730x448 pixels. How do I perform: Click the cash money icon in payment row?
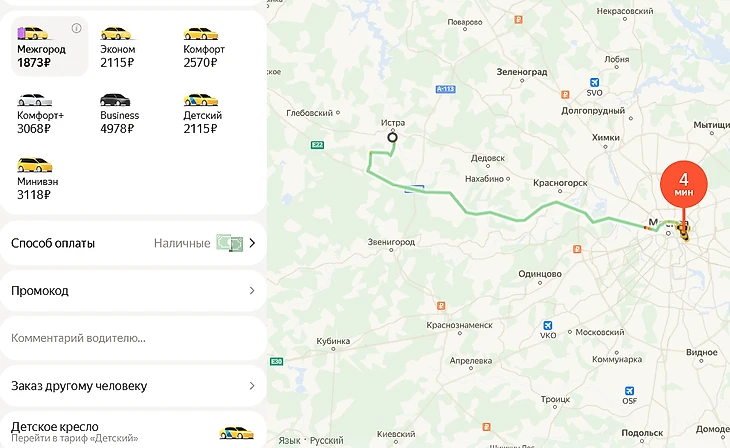(230, 243)
